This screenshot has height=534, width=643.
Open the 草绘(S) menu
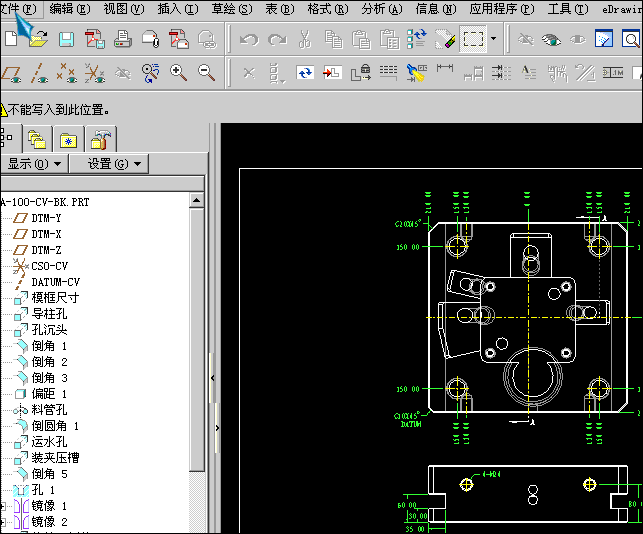click(x=232, y=9)
